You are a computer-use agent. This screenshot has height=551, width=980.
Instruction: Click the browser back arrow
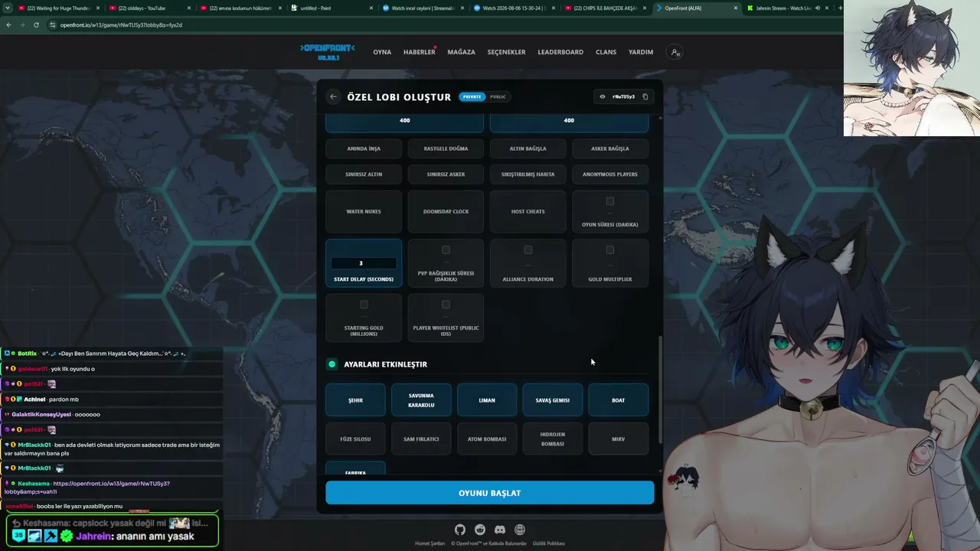pos(8,24)
